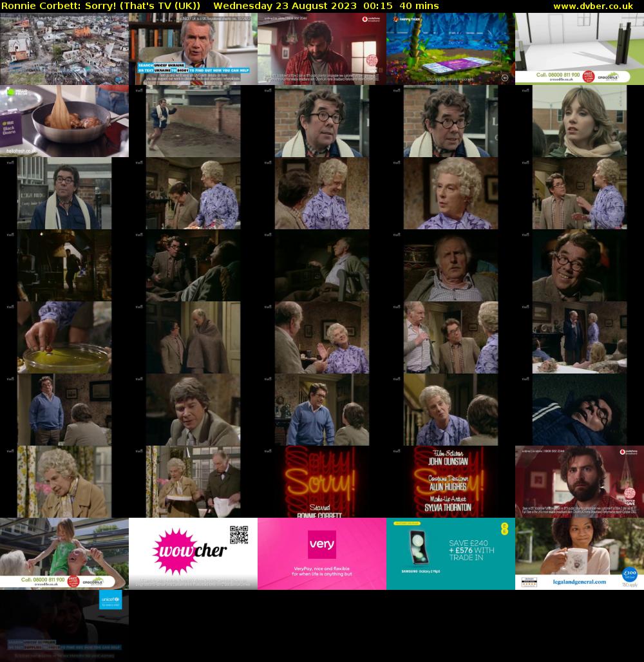Select the duration '40 mins'
The height and width of the screenshot is (662, 644).
tap(419, 6)
